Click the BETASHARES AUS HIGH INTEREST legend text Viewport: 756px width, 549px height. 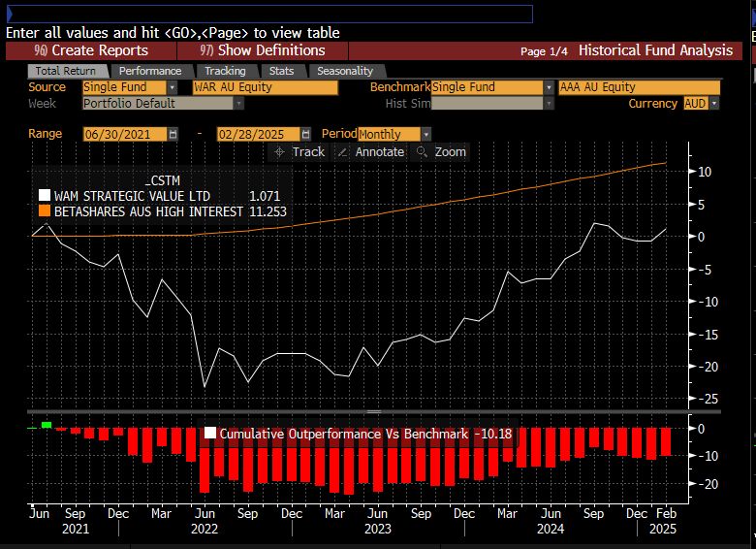(148, 211)
